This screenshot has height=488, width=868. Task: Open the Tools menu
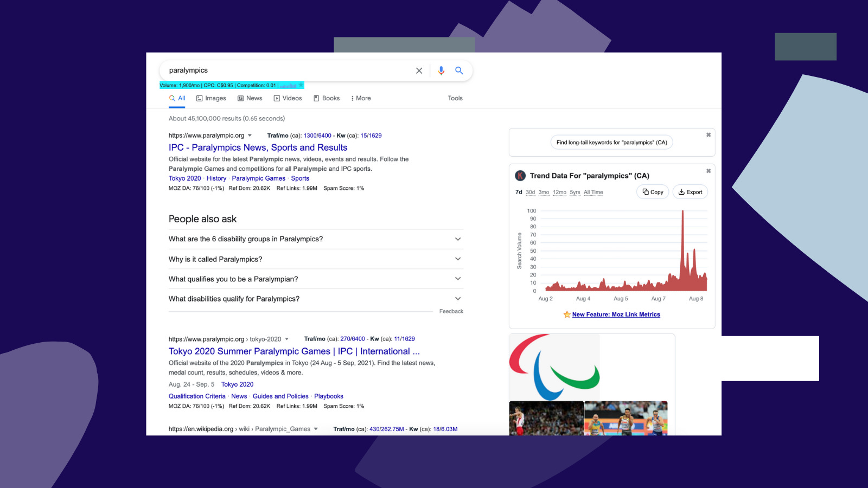(455, 98)
